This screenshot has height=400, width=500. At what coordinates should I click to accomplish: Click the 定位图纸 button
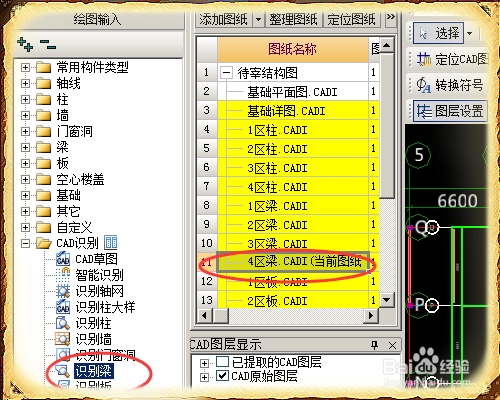coord(351,20)
